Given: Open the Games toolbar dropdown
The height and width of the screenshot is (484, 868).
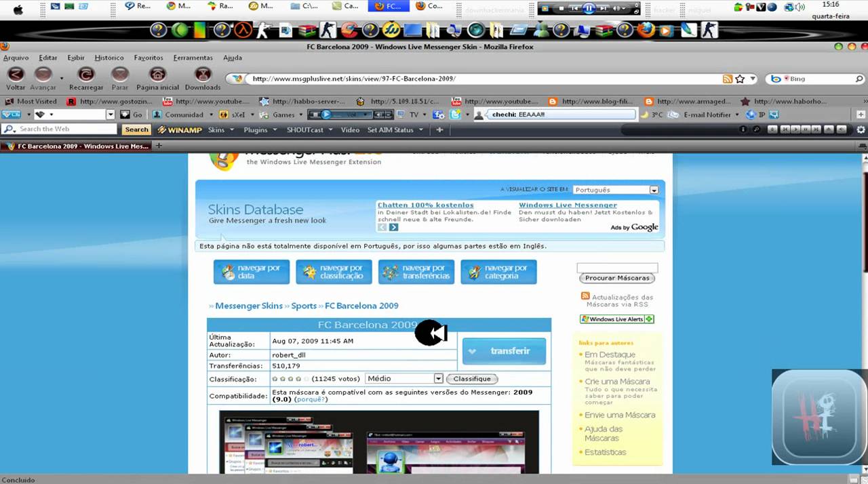Looking at the screenshot, I should (x=283, y=115).
